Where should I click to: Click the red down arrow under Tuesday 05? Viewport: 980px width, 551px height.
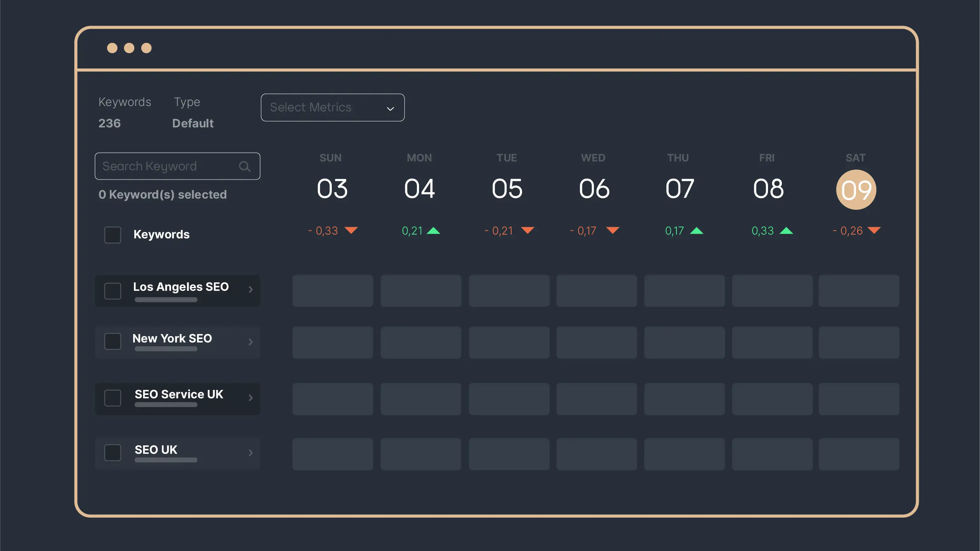pyautogui.click(x=527, y=230)
